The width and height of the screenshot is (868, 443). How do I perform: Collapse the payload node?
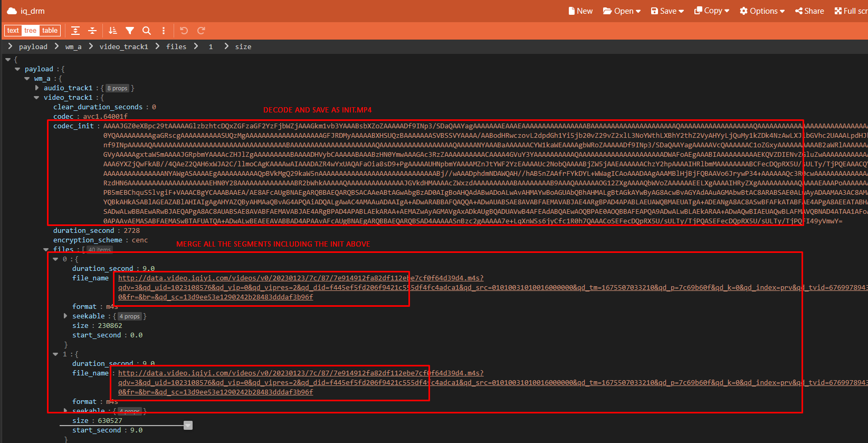(17, 69)
